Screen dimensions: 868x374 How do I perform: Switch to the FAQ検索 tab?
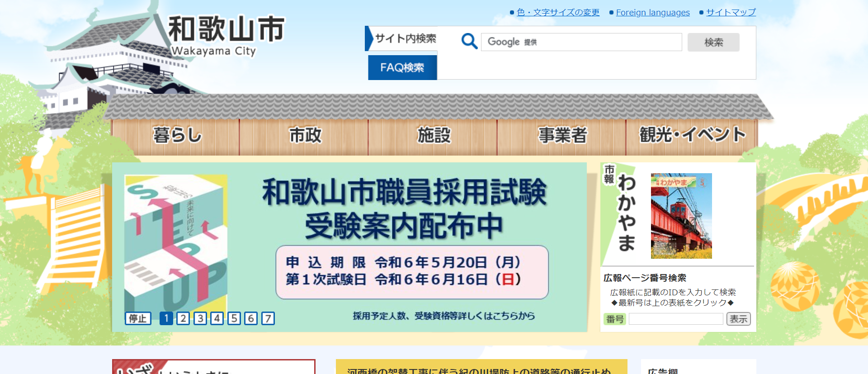click(402, 67)
